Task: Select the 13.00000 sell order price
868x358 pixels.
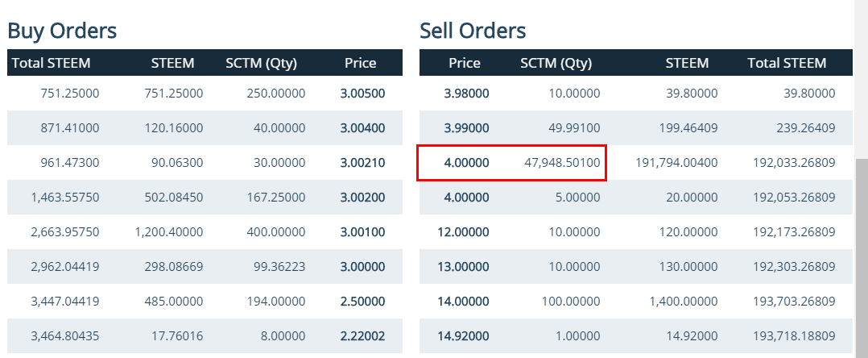Action: 463,267
